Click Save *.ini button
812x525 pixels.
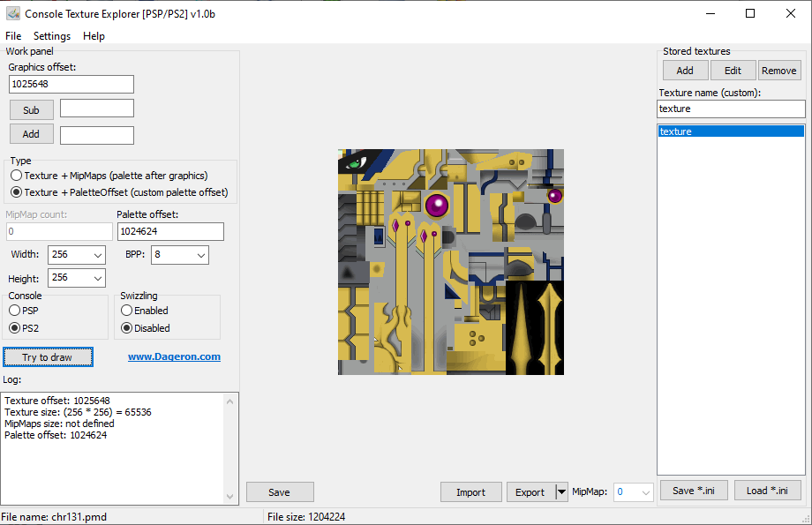point(694,491)
